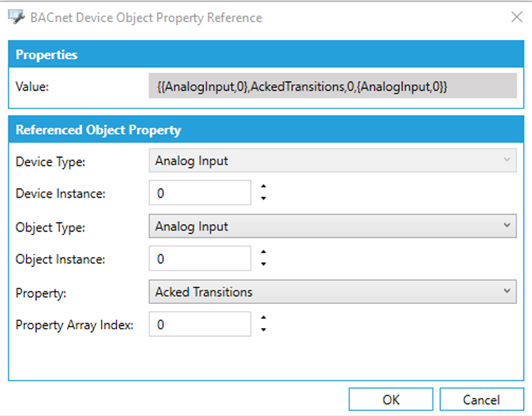
Task: Open the Object Type dropdown
Action: click(x=332, y=227)
